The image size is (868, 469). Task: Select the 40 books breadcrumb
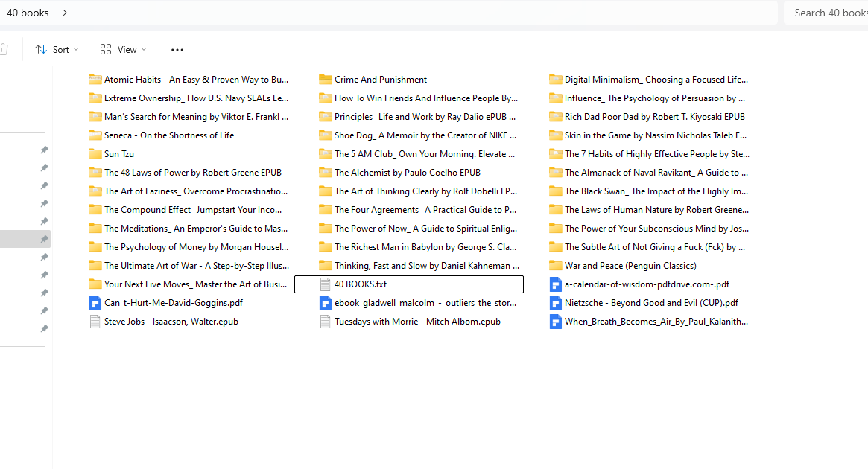(x=28, y=13)
